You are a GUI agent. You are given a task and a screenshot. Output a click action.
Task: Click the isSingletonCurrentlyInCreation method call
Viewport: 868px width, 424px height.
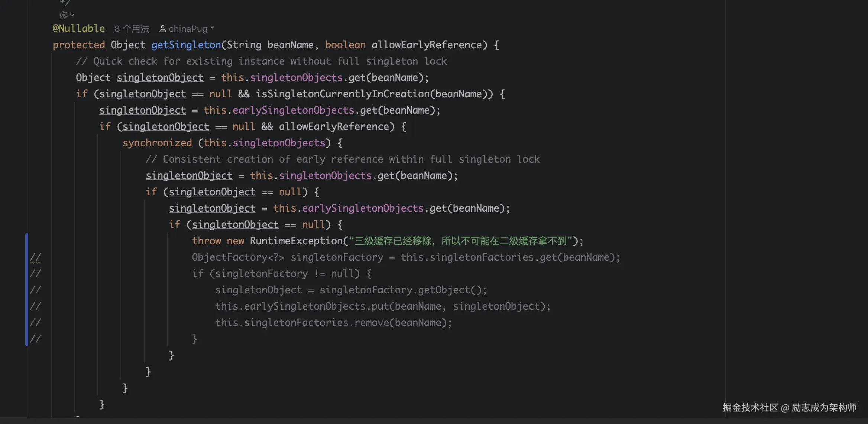pos(342,94)
